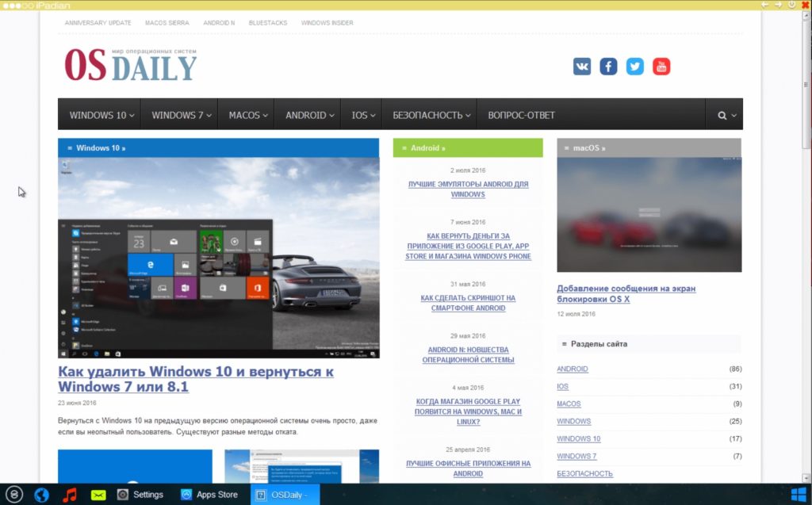This screenshot has height=505, width=812.
Task: Open the IOS category in Разделы сайта
Action: (x=562, y=386)
